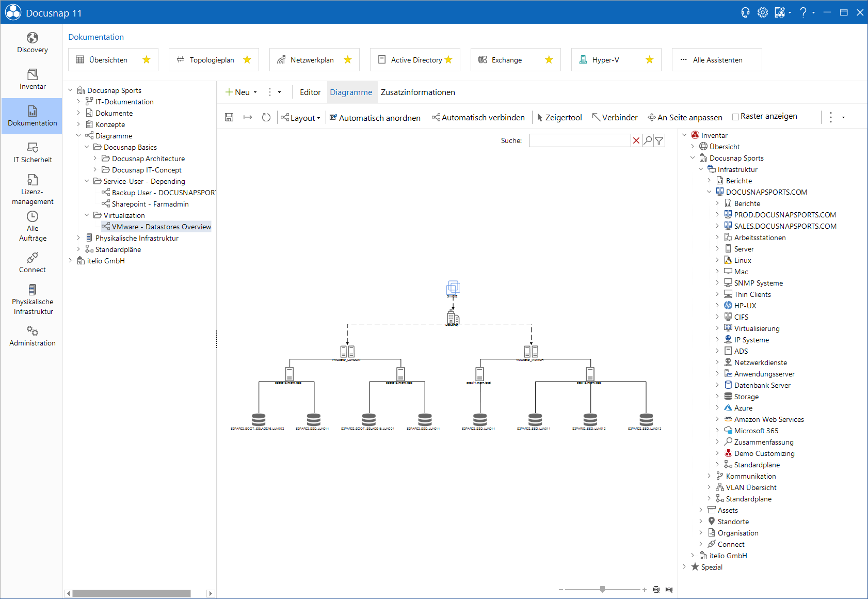Open settings gear in title bar
The height and width of the screenshot is (599, 868).
763,12
